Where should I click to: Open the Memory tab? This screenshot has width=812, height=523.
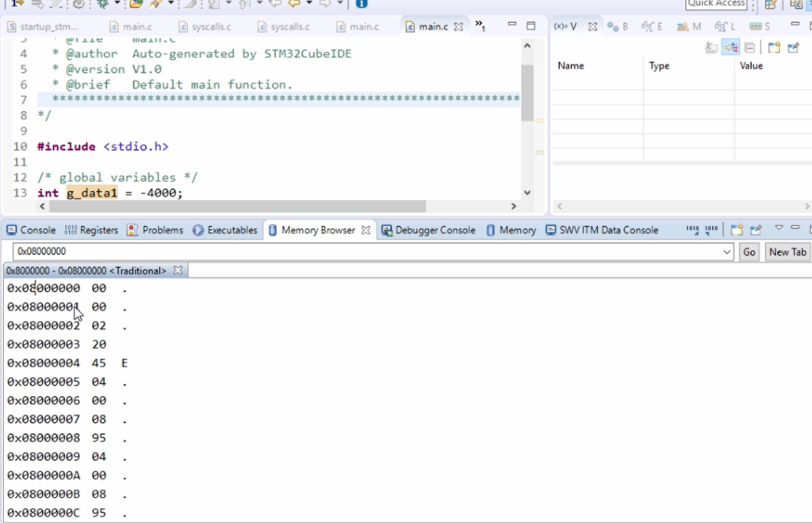coord(511,230)
